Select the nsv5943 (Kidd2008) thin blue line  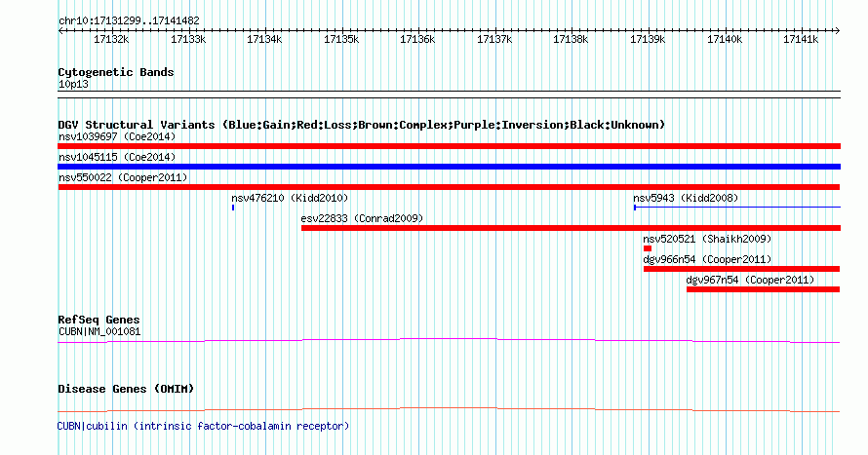pos(736,208)
